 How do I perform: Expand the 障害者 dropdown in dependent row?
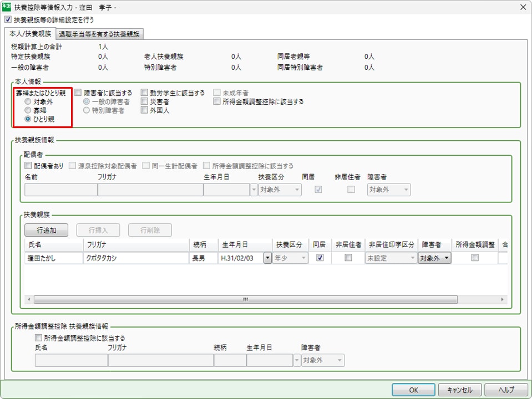tap(446, 258)
